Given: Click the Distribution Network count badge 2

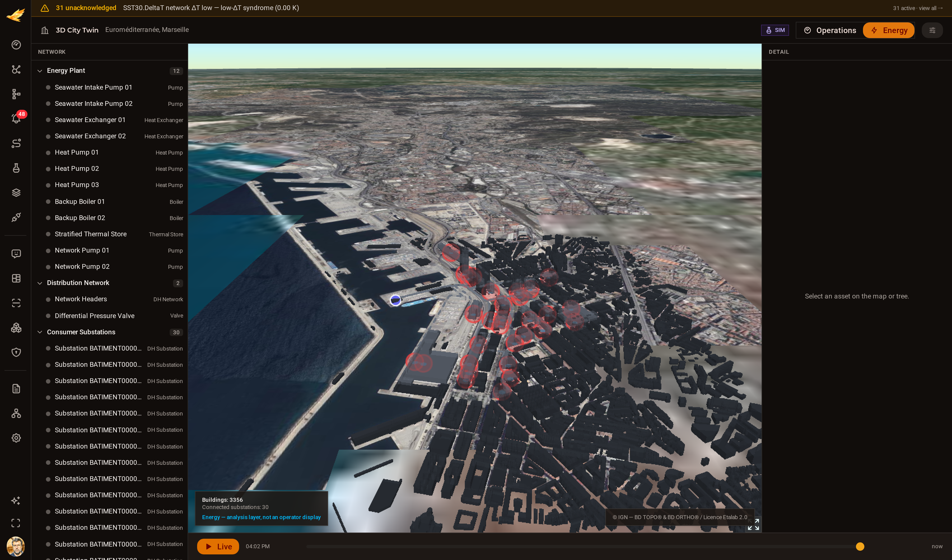Looking at the screenshot, I should pos(178,283).
